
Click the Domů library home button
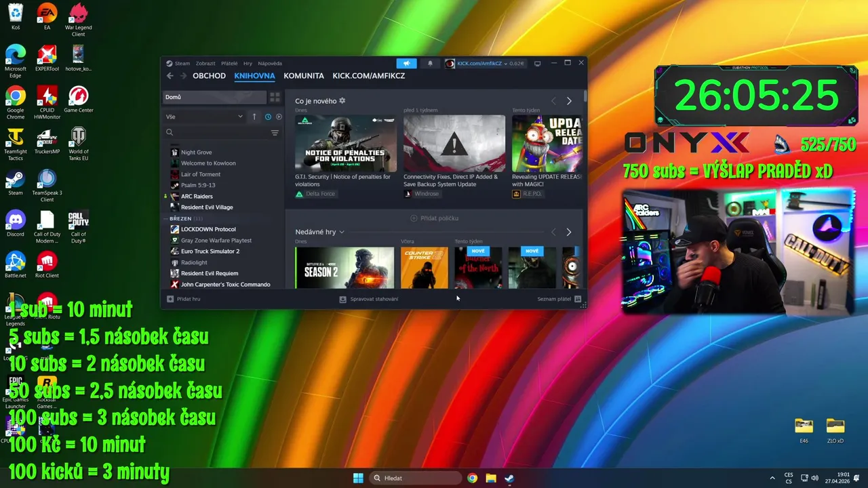click(x=214, y=97)
